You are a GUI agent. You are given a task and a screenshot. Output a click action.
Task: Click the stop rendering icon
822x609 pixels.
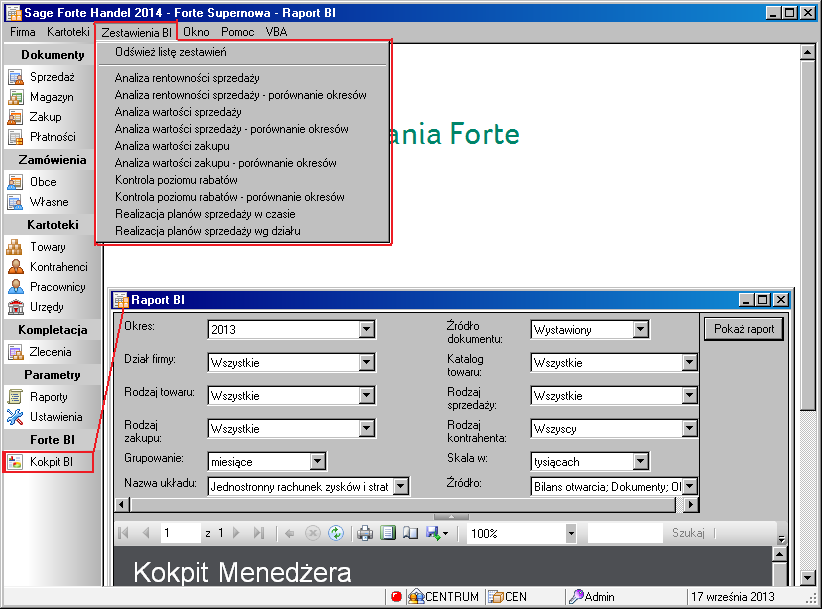click(x=312, y=534)
